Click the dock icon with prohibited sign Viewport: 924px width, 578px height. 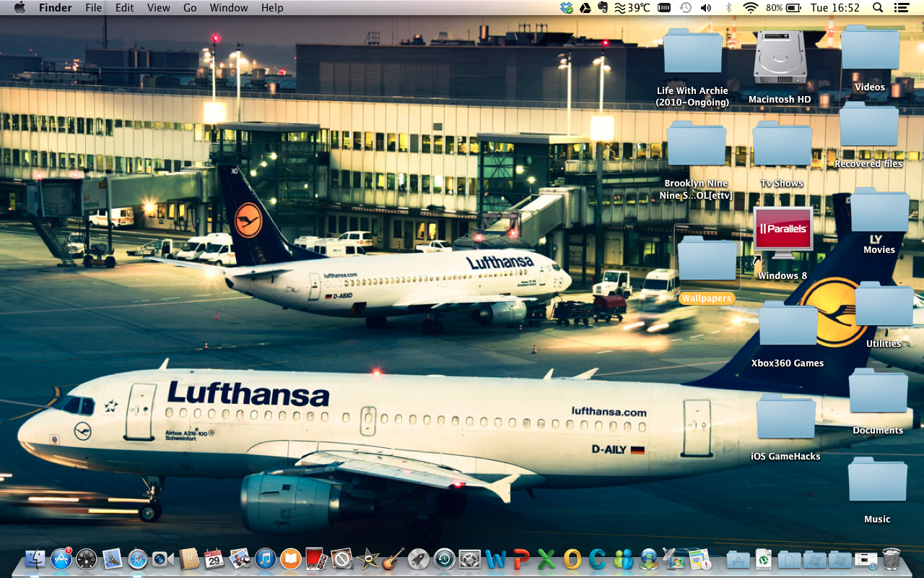tap(341, 558)
